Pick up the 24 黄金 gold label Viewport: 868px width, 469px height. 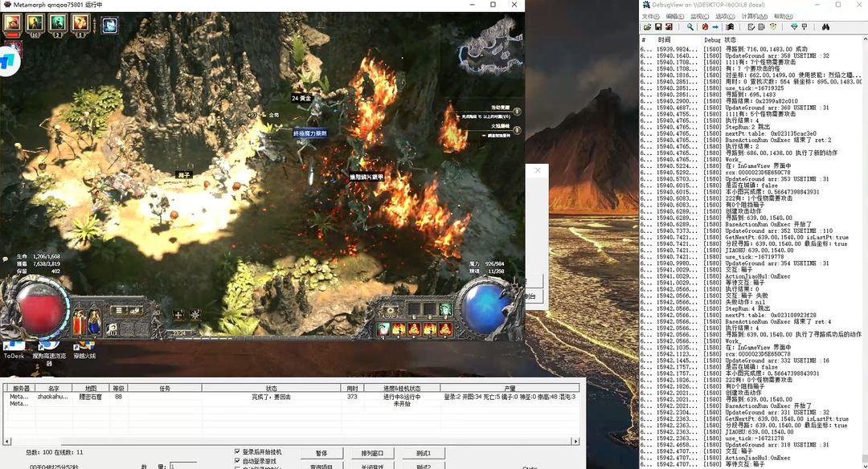coord(301,98)
